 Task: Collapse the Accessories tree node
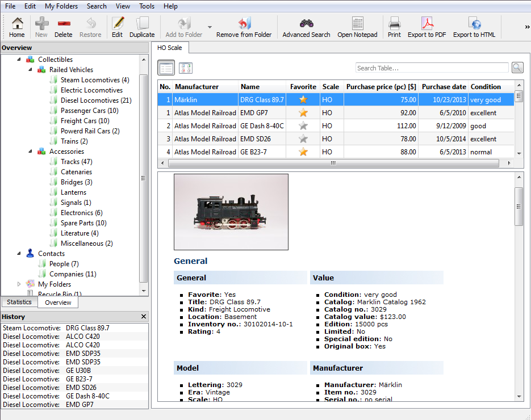click(x=30, y=152)
